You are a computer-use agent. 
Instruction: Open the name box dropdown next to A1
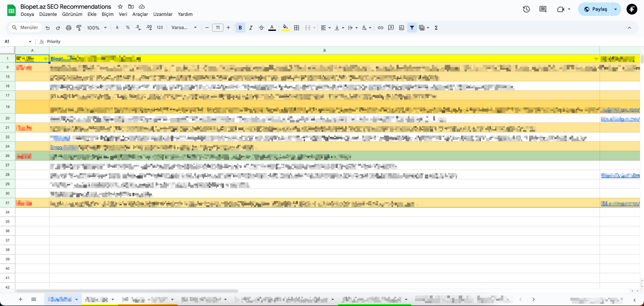click(30, 42)
